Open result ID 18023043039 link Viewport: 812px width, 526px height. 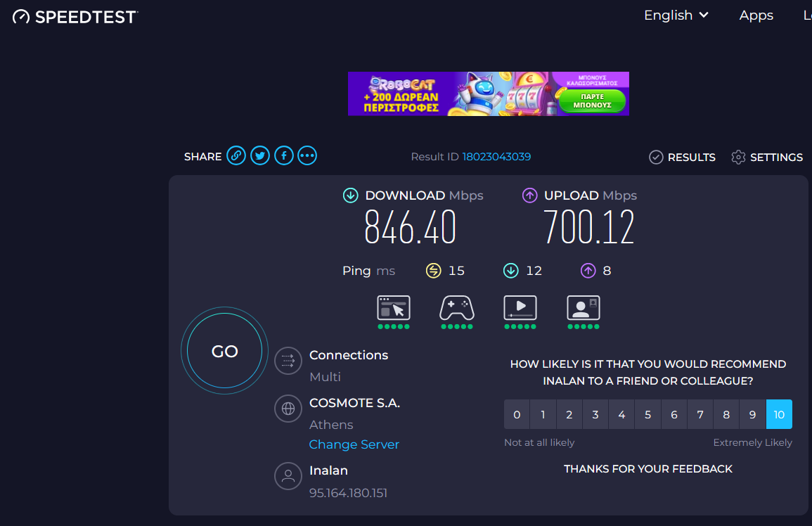(496, 157)
